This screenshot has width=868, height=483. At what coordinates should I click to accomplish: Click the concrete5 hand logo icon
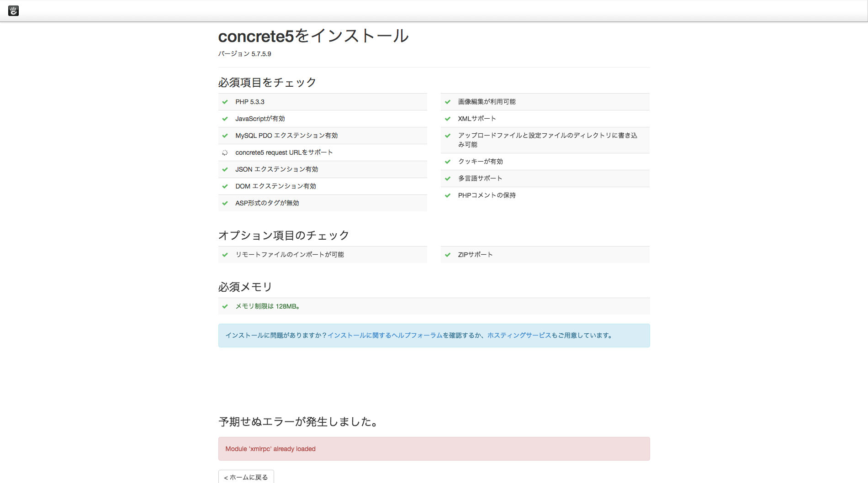click(13, 10)
